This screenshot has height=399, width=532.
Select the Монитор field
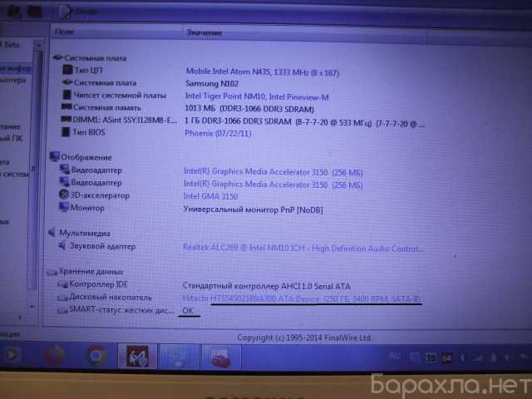pos(87,208)
